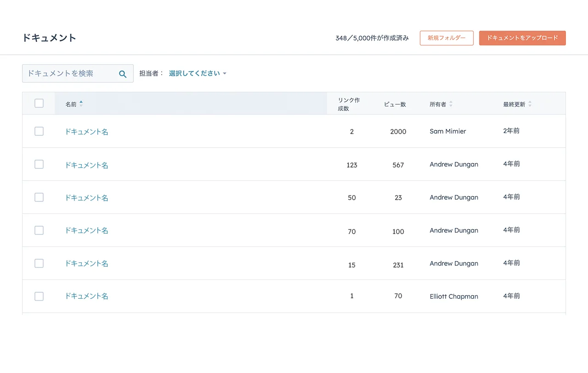This screenshot has width=588, height=373.
Task: Open document with 100 views
Action: pyautogui.click(x=86, y=230)
